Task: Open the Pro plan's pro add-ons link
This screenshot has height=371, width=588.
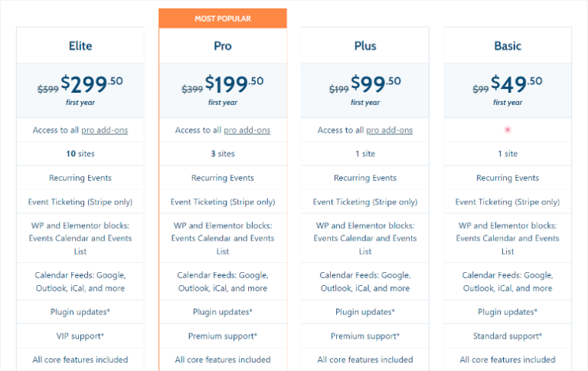Action: pyautogui.click(x=247, y=130)
